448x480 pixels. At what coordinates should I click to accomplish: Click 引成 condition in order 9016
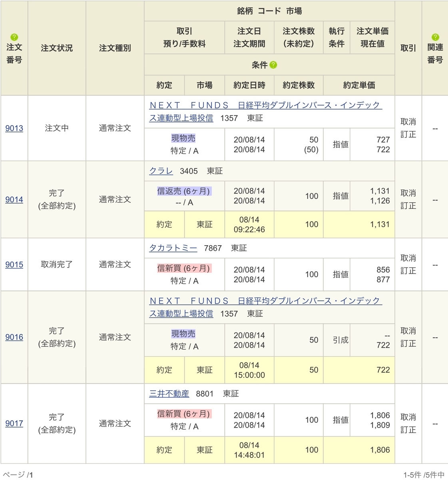point(340,340)
